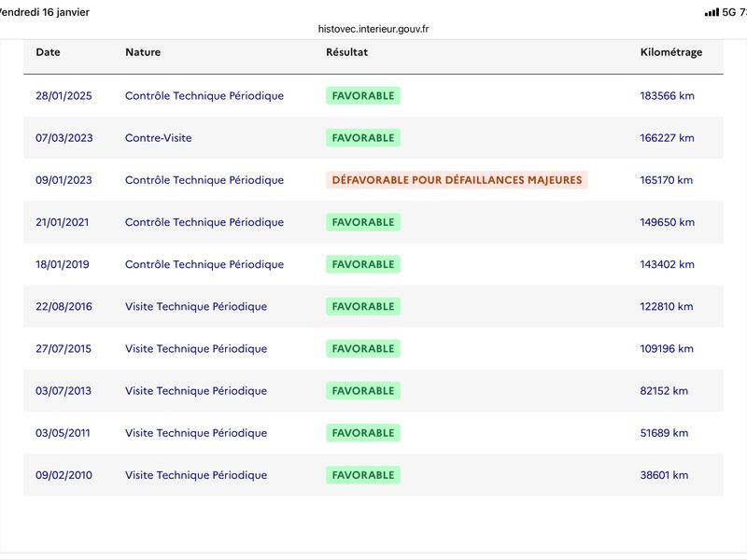Click the 51689 km mileage value
The image size is (747, 560).
(664, 433)
